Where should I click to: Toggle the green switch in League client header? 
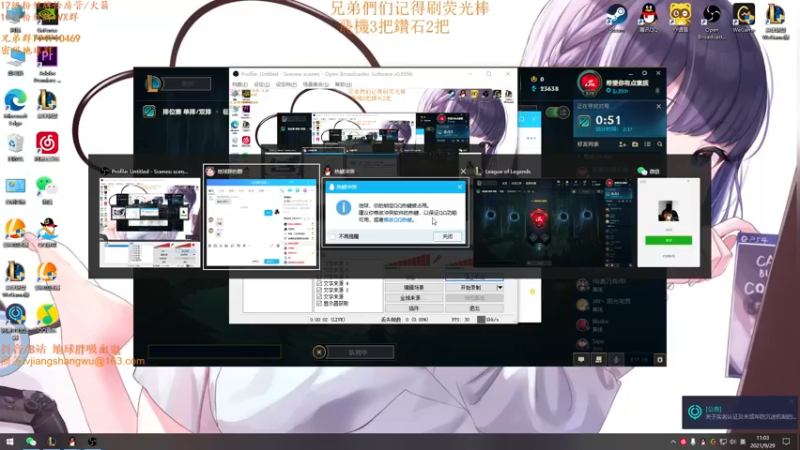click(557, 112)
